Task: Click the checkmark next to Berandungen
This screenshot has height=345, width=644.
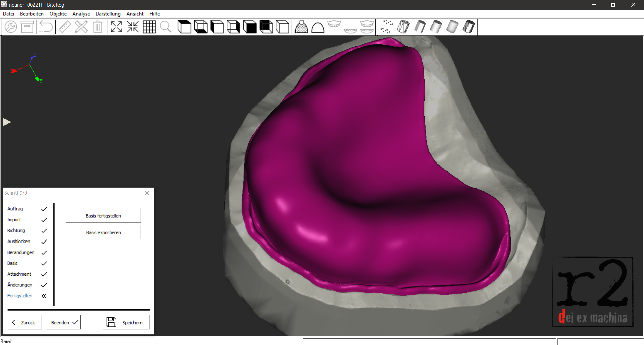Action: point(44,253)
